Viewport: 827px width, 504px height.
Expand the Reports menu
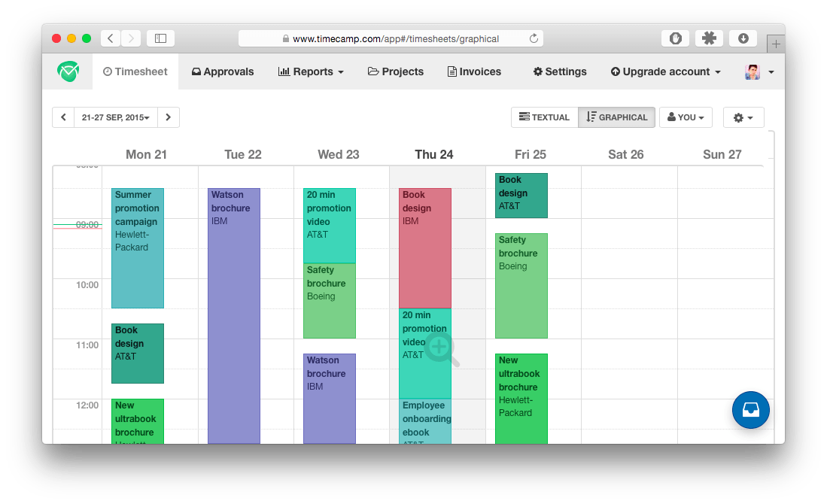click(x=311, y=71)
